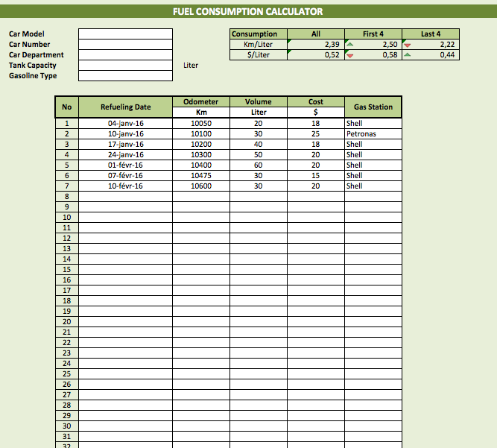Select the odometer cell '10475'
The width and height of the screenshot is (497, 448).
(x=201, y=176)
